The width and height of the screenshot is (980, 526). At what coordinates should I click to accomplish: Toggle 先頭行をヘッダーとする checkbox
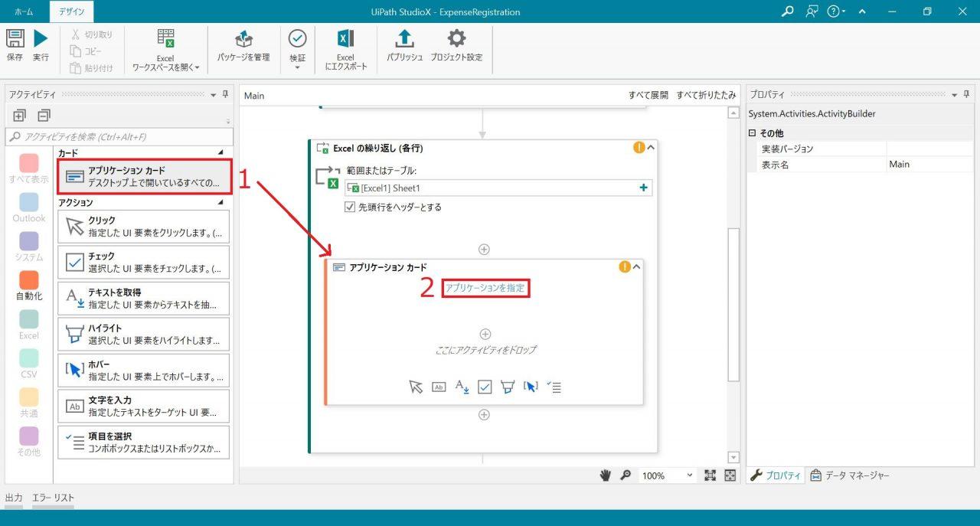point(351,207)
